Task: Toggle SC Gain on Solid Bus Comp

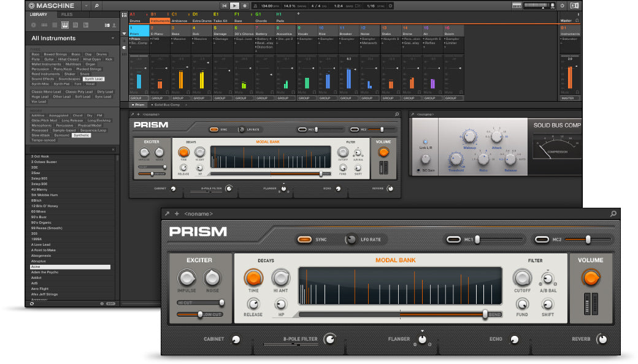Action: point(418,170)
